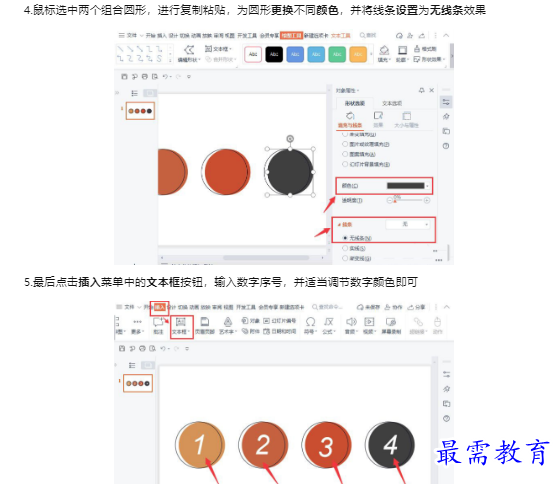Click dark fill color swatch
The height and width of the screenshot is (484, 558).
pos(405,186)
